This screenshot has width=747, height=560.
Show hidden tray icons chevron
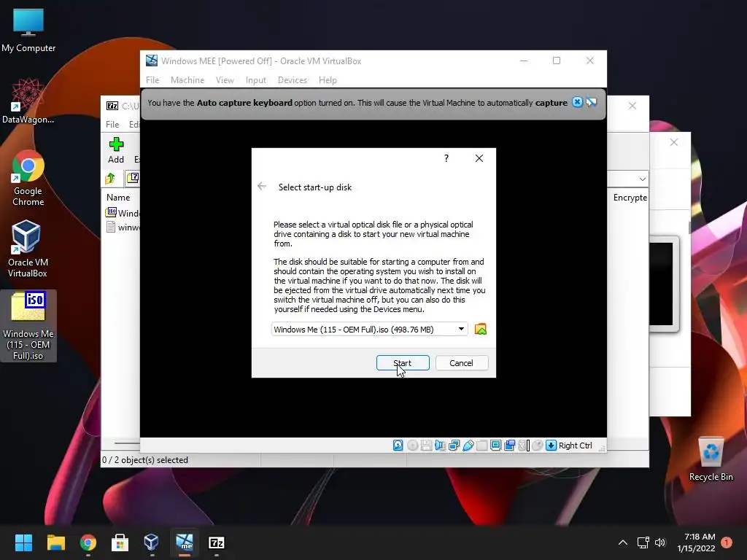(623, 542)
